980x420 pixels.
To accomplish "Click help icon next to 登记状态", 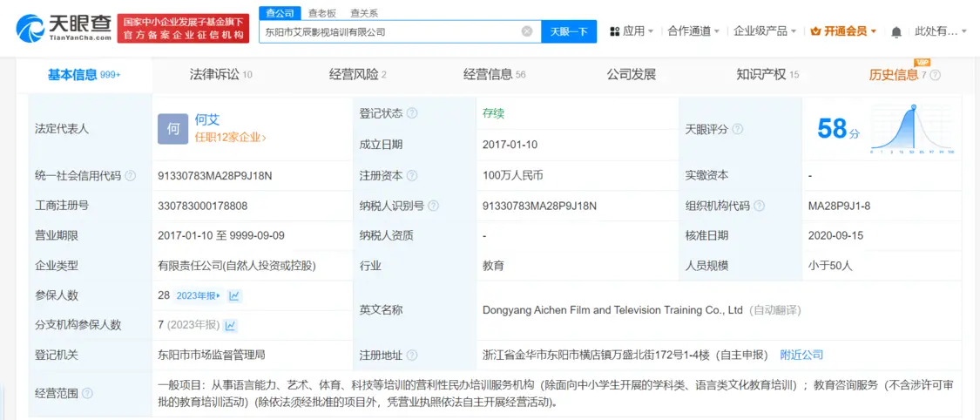I will point(412,114).
